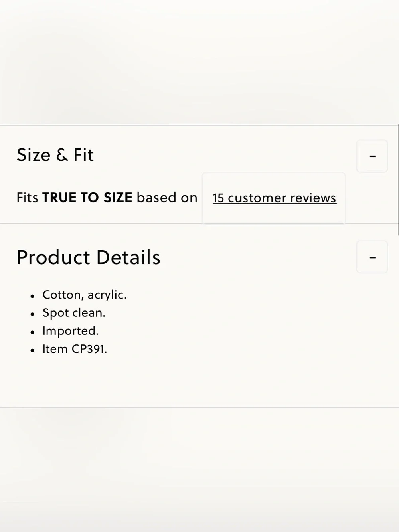Click the Item CP391 text
This screenshot has height=532, width=399.
coord(75,349)
